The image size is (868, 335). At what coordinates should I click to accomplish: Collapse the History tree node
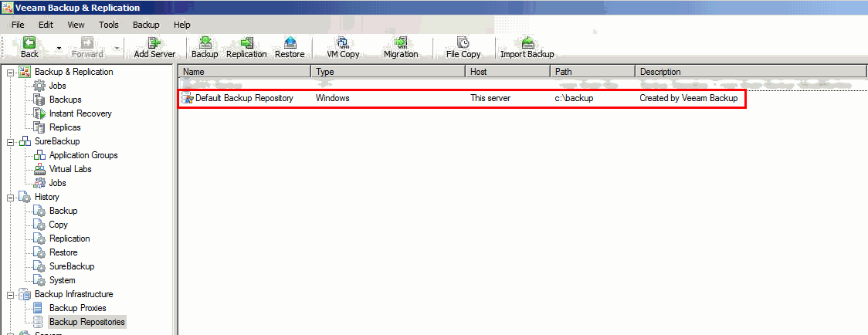[x=9, y=197]
